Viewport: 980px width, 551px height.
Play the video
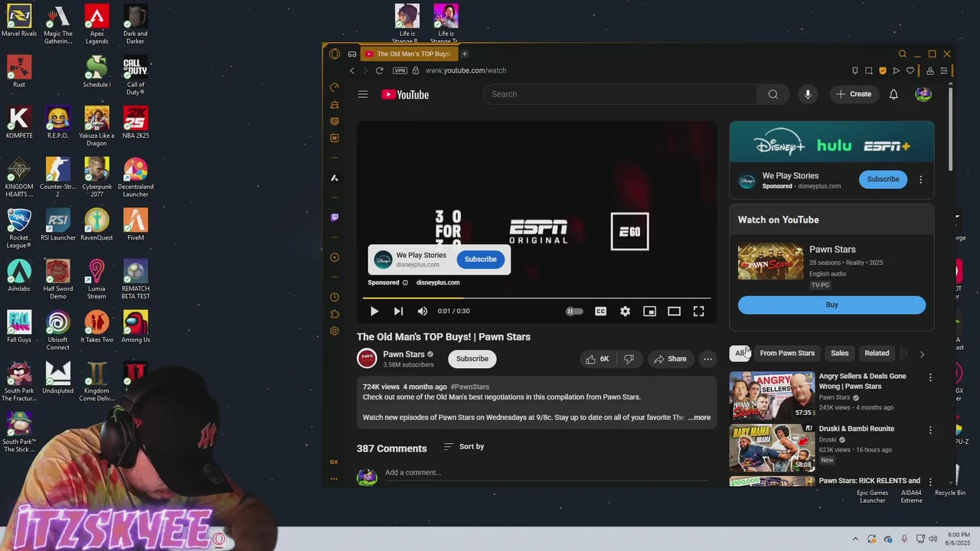tap(374, 311)
